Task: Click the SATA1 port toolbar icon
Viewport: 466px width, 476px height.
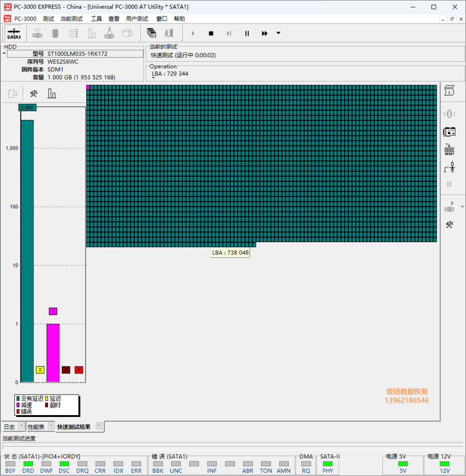Action: tap(13, 33)
